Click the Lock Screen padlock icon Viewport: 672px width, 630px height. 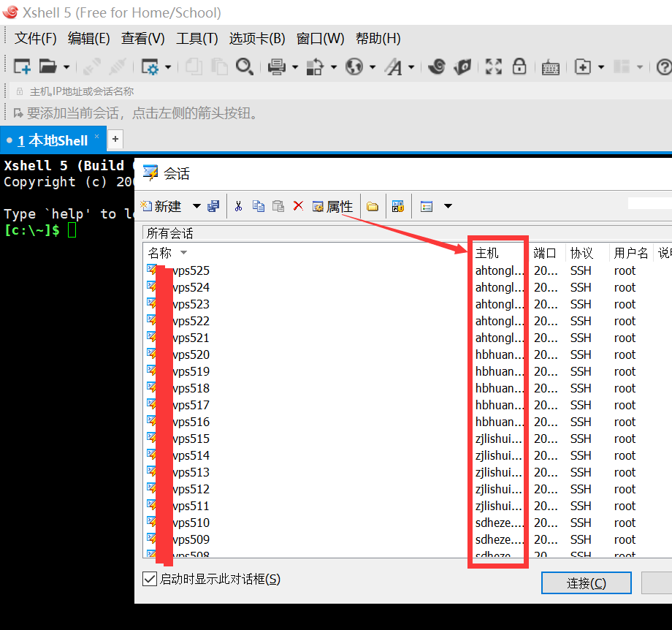[519, 67]
